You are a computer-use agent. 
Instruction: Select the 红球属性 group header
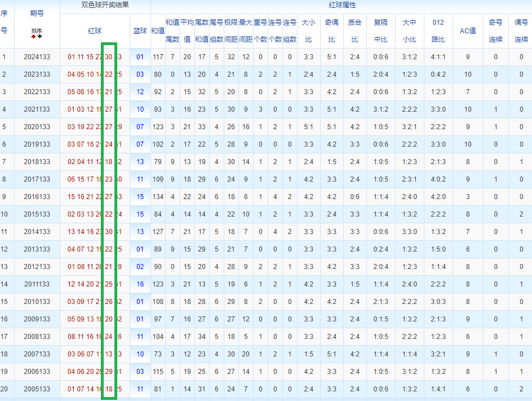pyautogui.click(x=342, y=5)
